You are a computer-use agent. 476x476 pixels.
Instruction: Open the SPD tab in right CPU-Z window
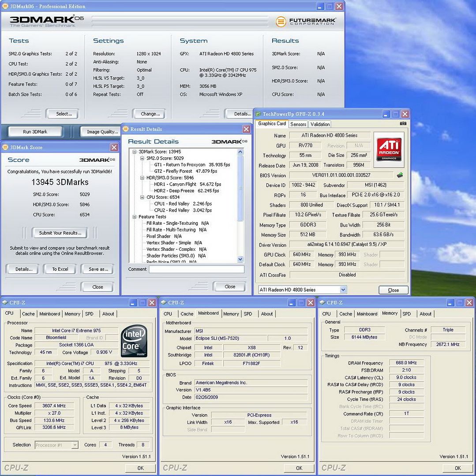[x=406, y=314]
